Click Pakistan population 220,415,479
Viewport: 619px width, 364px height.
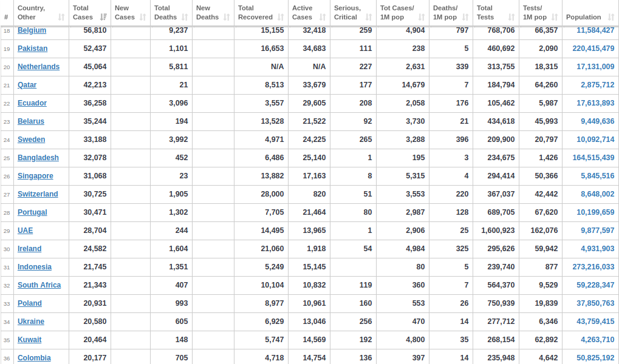(593, 49)
